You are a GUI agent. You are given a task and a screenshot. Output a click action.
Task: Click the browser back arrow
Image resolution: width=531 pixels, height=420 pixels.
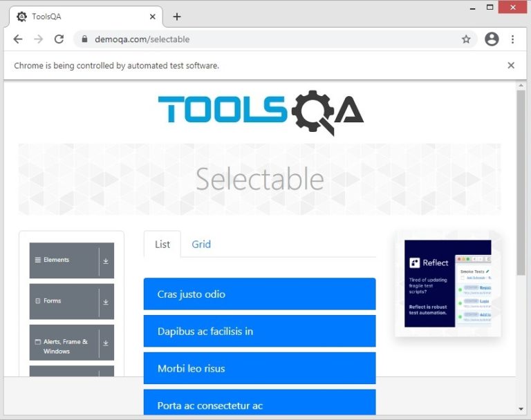click(x=18, y=39)
